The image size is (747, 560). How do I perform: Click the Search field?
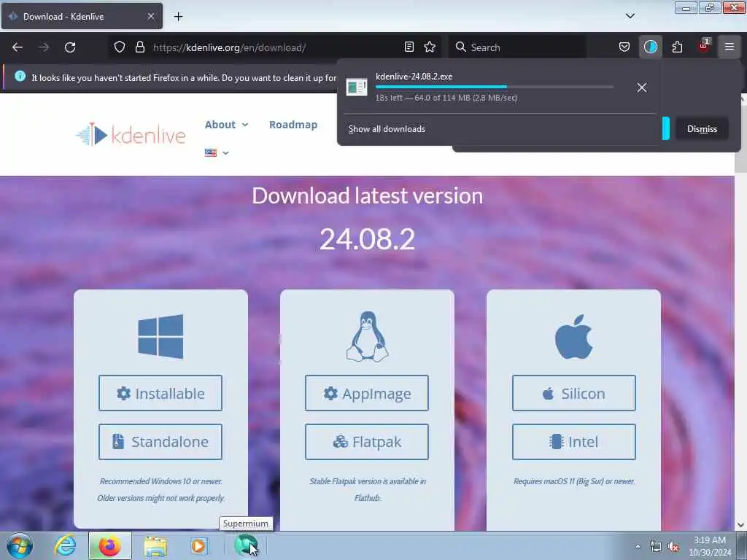point(519,47)
